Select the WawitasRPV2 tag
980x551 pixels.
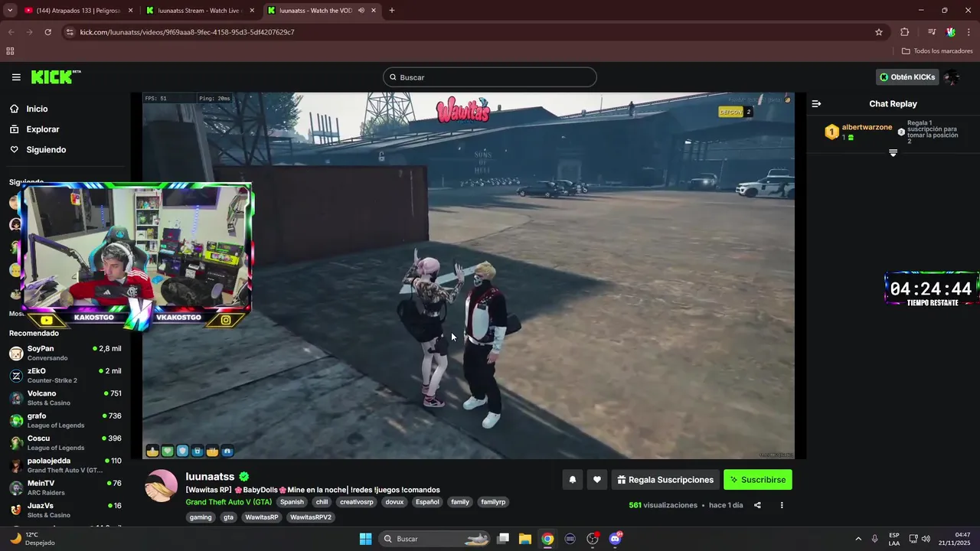click(311, 517)
